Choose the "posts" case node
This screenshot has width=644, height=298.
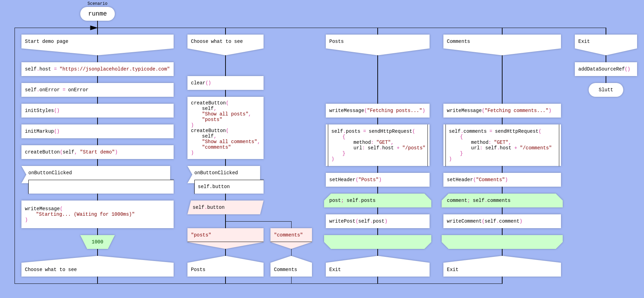click(225, 235)
